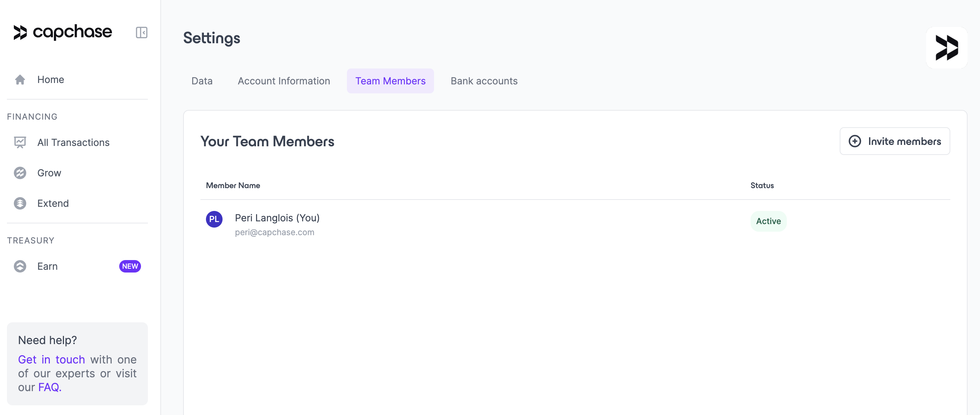Select the Team Members tab

click(x=390, y=81)
